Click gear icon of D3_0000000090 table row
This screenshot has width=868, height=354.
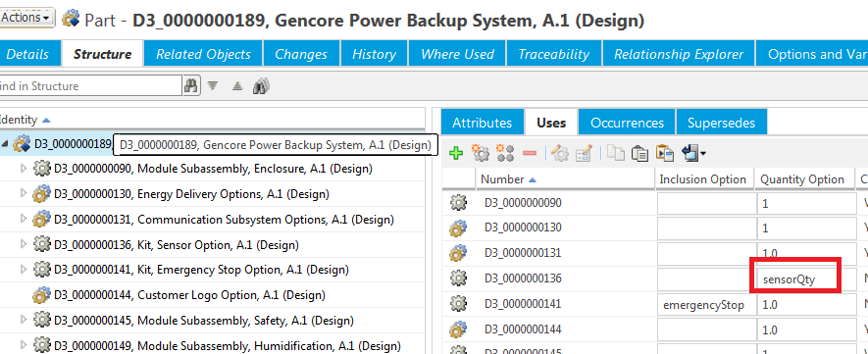[458, 202]
